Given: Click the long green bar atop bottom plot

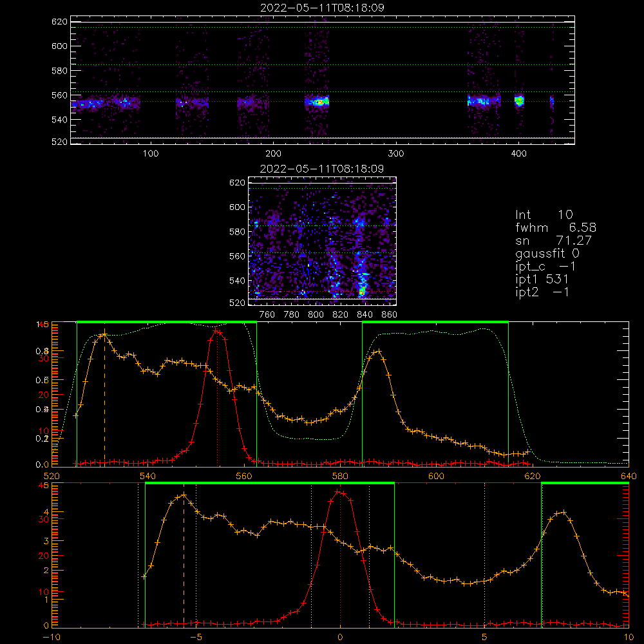Looking at the screenshot, I should point(270,484).
